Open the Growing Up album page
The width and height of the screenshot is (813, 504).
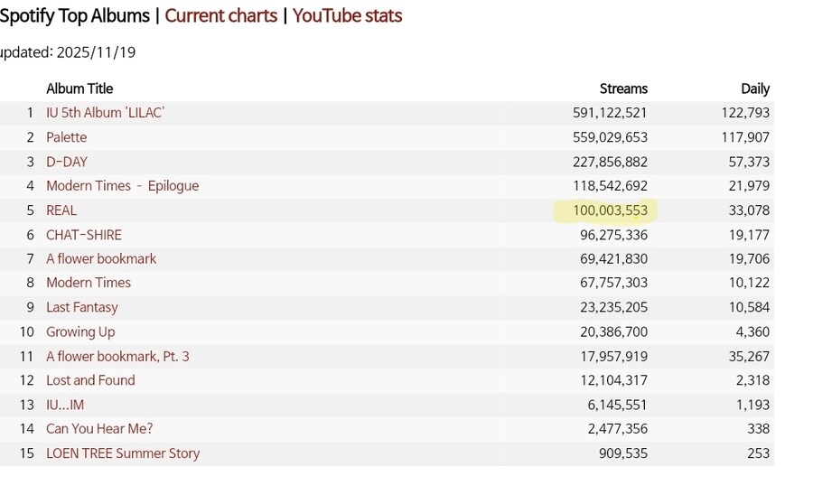point(80,331)
